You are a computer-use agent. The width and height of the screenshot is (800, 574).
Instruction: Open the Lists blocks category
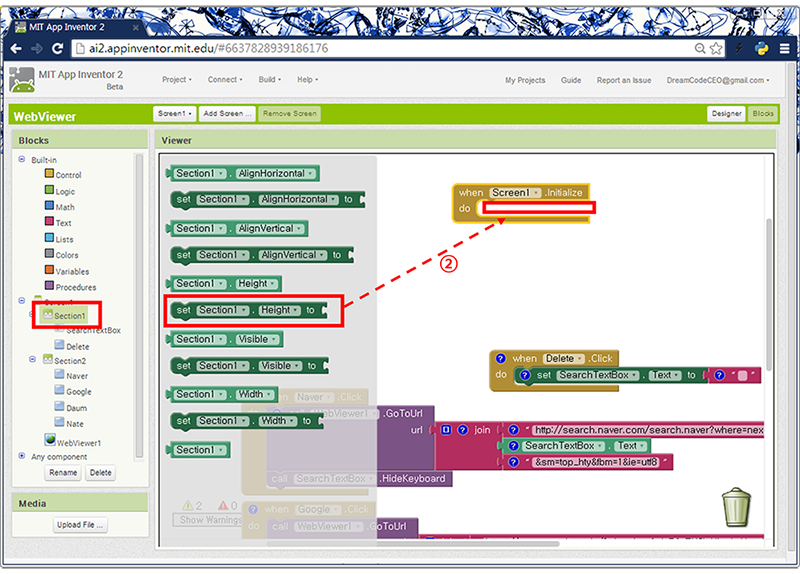click(59, 239)
